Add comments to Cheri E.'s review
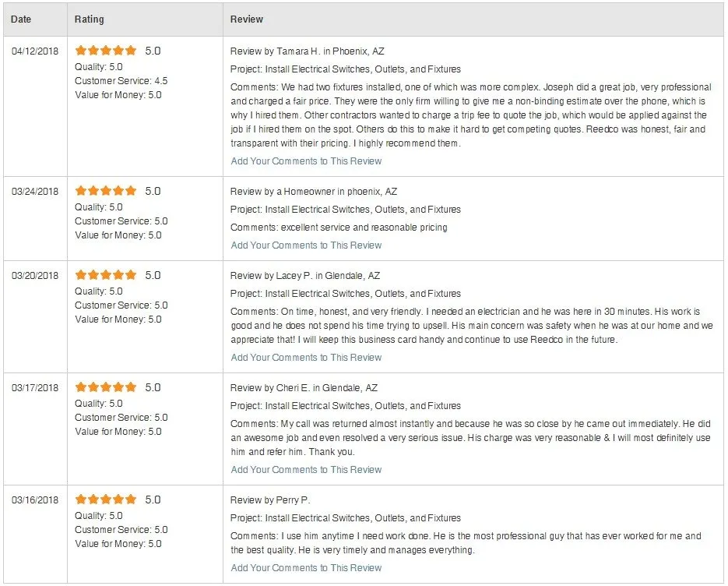 tap(306, 470)
